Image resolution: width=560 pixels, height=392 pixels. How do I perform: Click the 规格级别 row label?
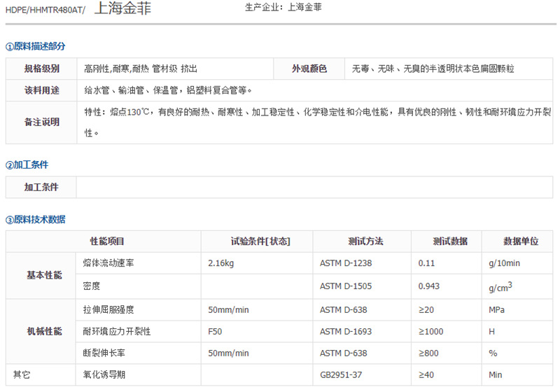(x=41, y=69)
